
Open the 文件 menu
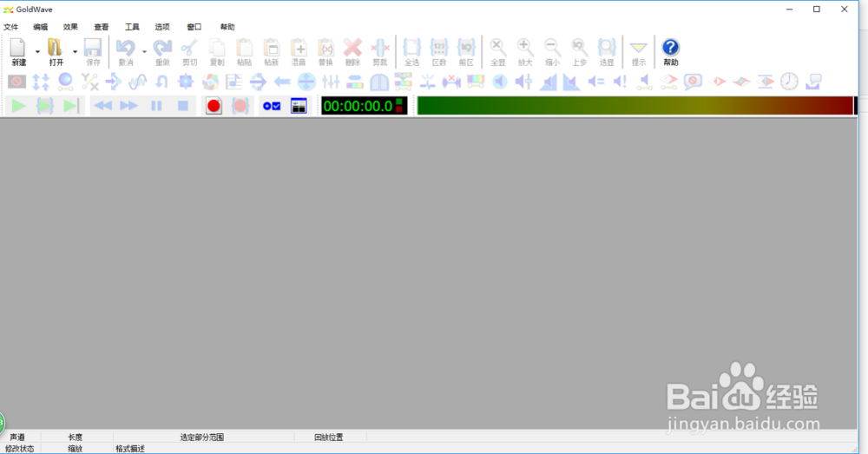(10, 27)
